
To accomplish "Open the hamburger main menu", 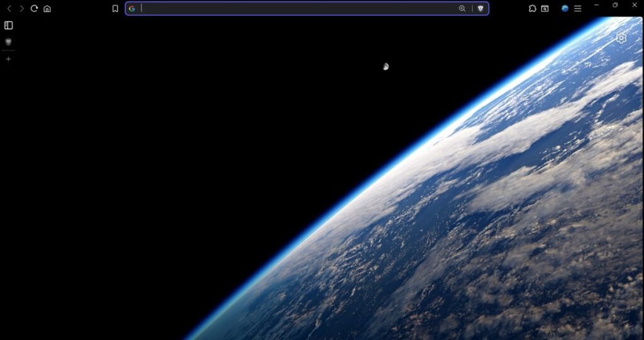I will [x=577, y=9].
